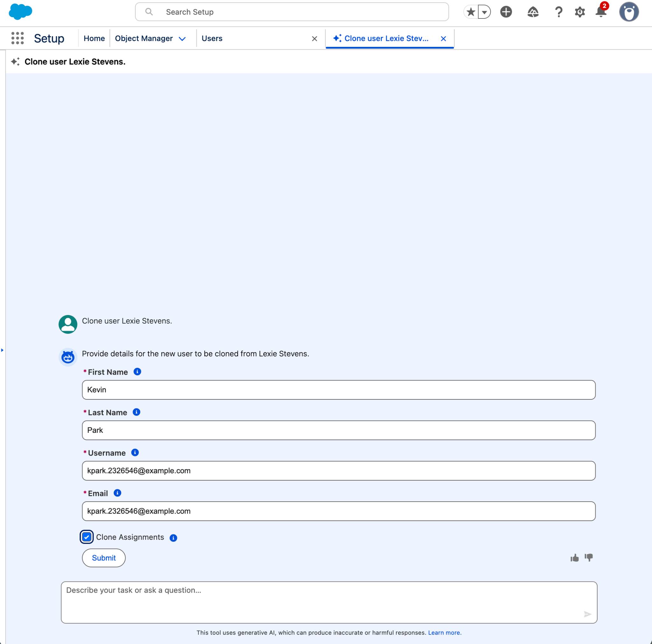Click the Favorites star icon
The image size is (652, 644).
(x=471, y=12)
